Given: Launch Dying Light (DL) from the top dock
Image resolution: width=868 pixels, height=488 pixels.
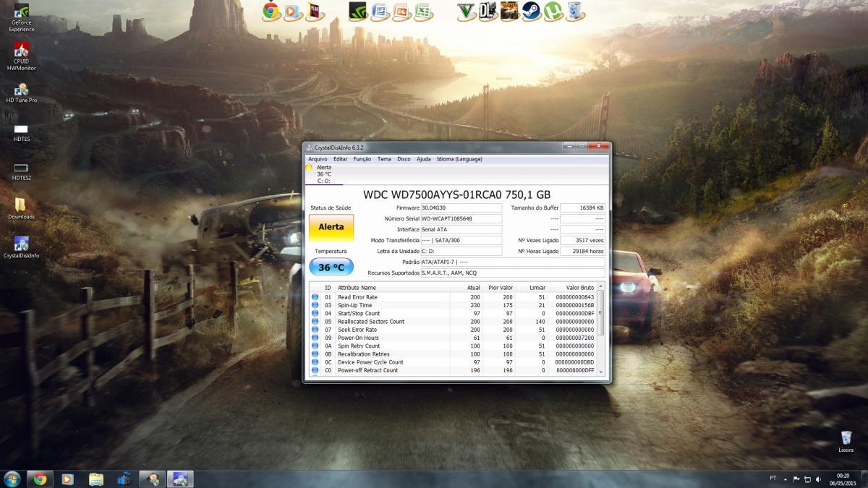Looking at the screenshot, I should (488, 10).
